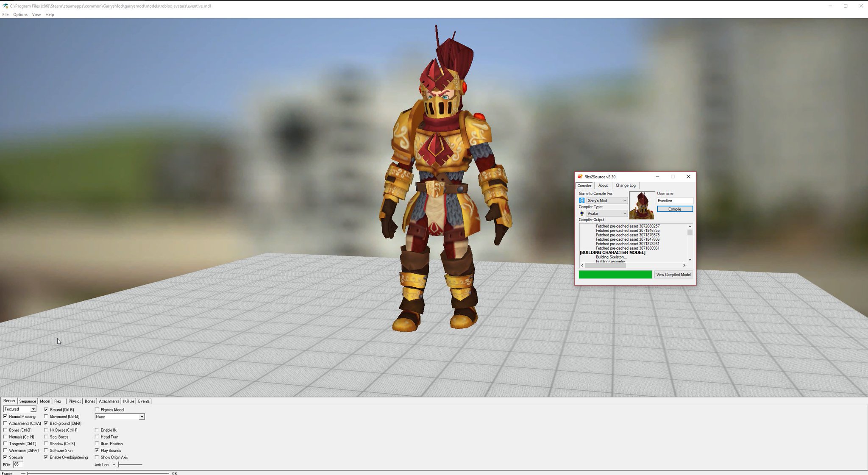
Task: Click the Avatar compiler type icon
Action: 582,214
